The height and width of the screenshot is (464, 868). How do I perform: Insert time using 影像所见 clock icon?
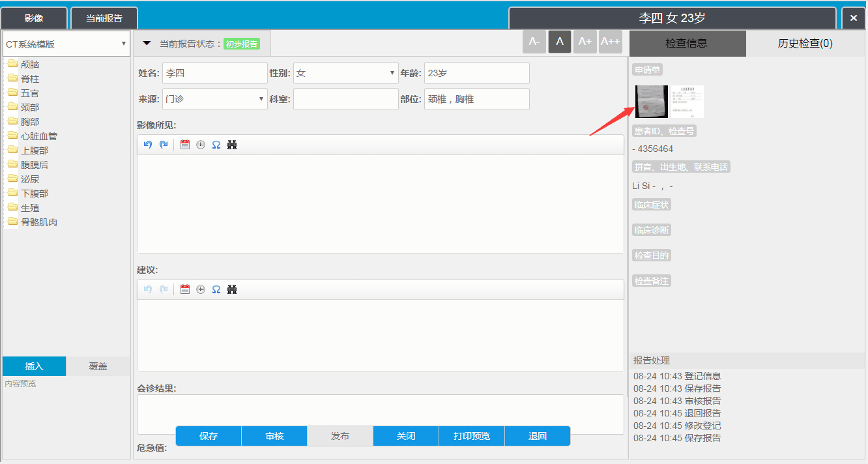tap(201, 145)
